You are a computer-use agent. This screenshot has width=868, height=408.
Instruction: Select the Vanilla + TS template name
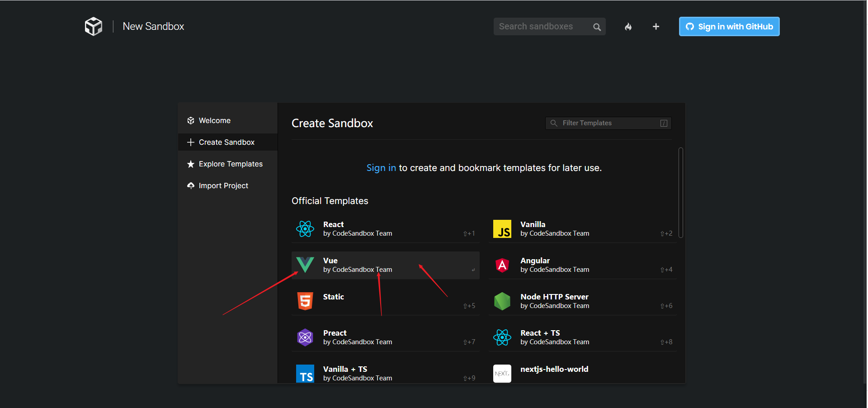click(345, 369)
